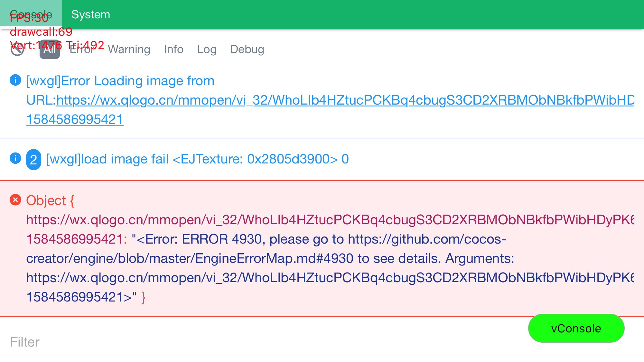Clear the console log with the clear icon
644x362 pixels.
[x=17, y=49]
